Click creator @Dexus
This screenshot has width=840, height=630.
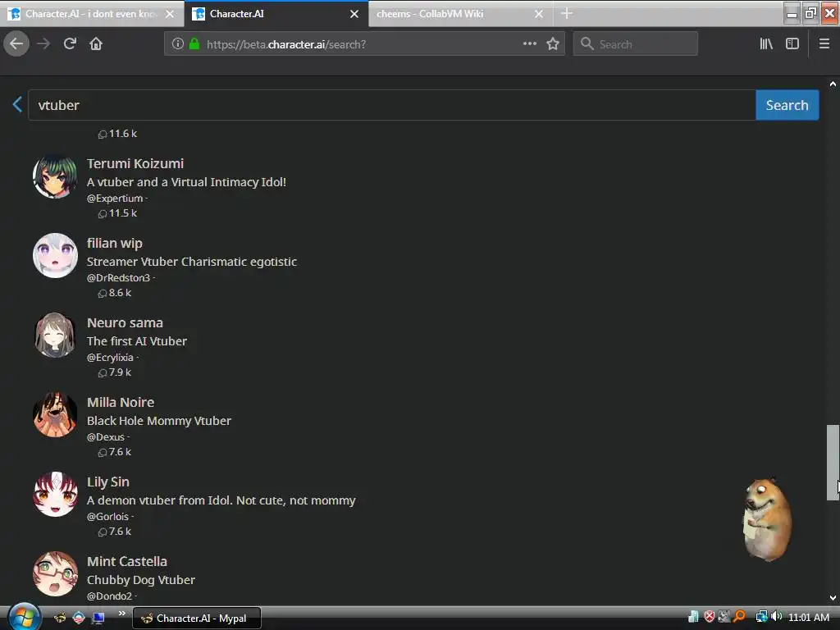tap(106, 436)
